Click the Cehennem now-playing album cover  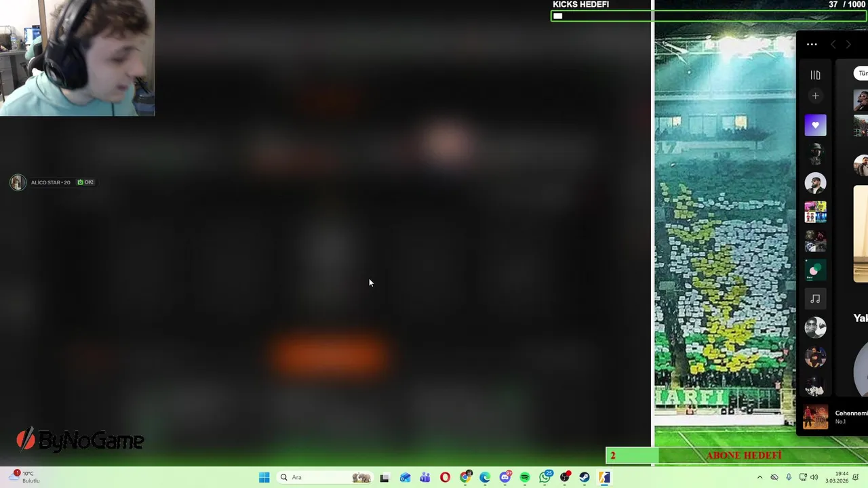tap(815, 417)
